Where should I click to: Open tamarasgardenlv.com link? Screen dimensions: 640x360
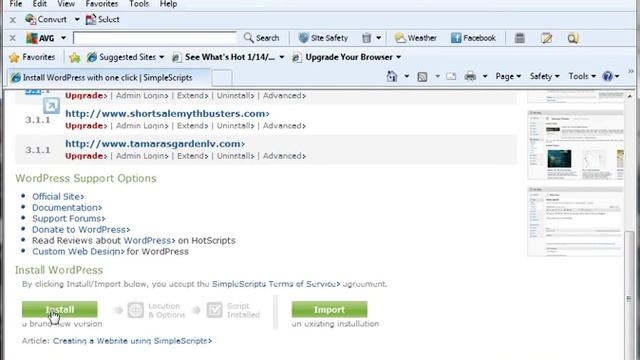click(x=155, y=144)
